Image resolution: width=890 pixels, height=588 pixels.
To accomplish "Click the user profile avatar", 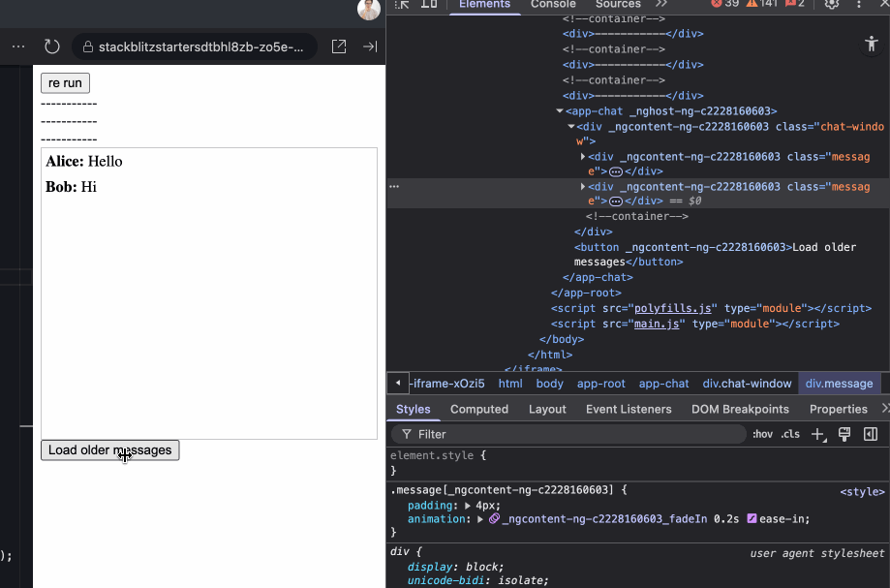I will coord(369,9).
